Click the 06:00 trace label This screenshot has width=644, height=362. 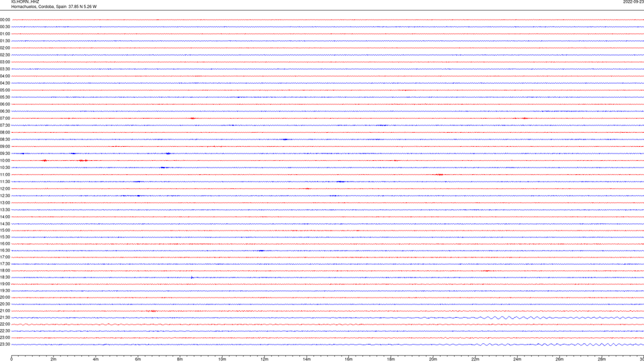point(5,105)
